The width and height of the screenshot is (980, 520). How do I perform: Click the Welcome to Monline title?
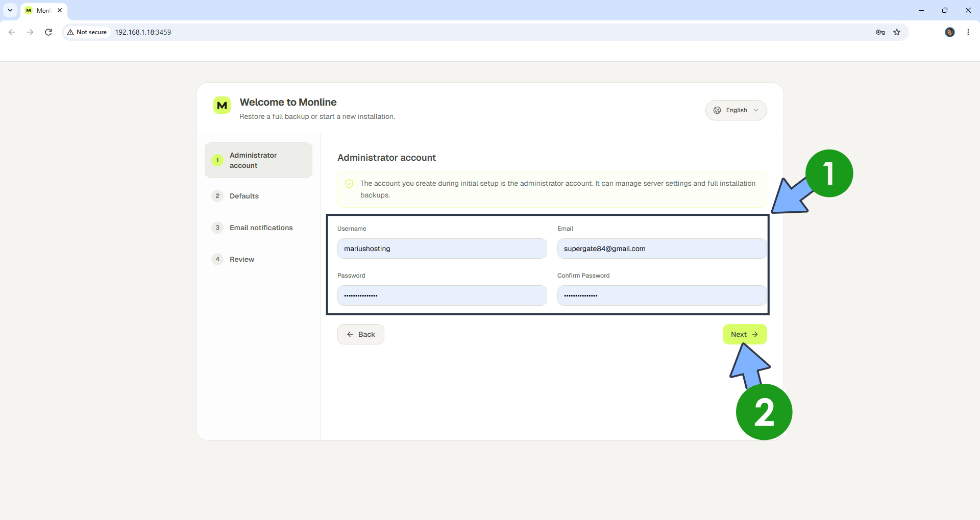[288, 102]
